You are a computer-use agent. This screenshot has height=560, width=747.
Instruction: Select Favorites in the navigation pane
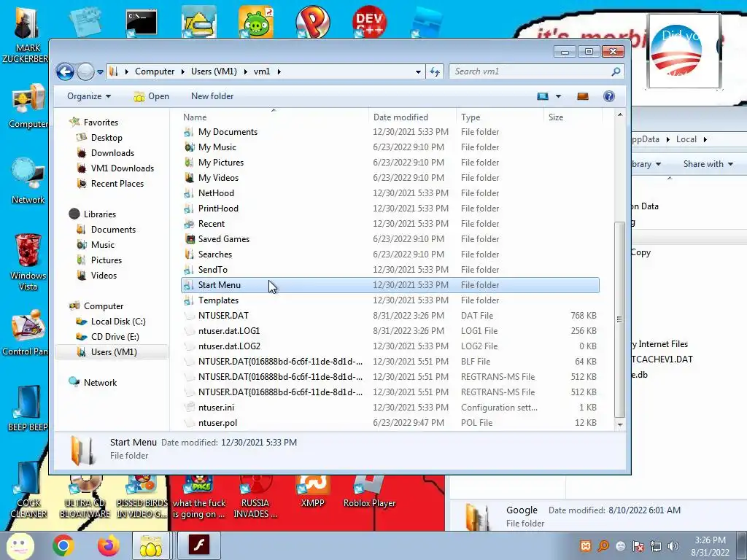pos(101,122)
